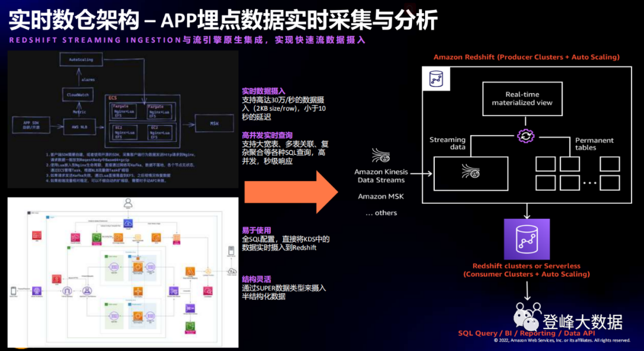Click the red WAF icon above the Internet Gateway
This screenshot has width=644, height=351.
click(x=57, y=279)
